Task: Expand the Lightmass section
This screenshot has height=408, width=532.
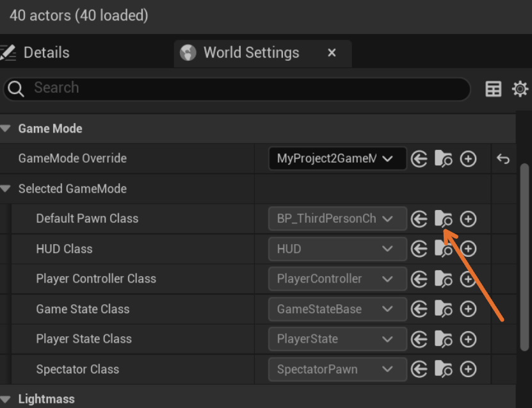Action: coord(6,399)
